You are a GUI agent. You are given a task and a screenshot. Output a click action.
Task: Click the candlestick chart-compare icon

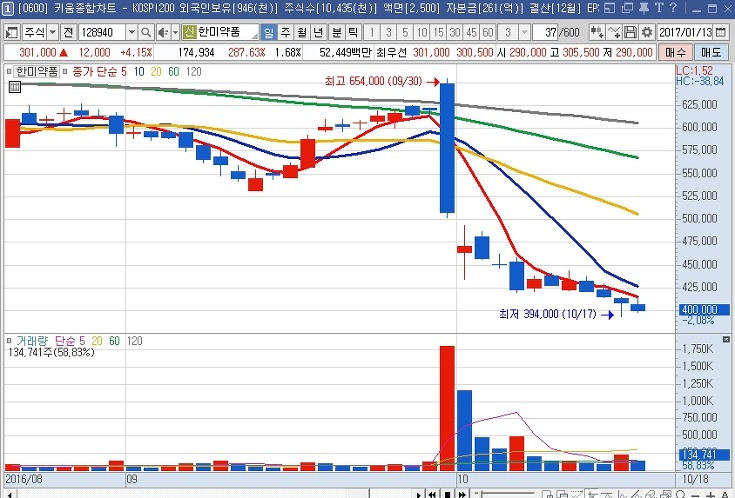pos(597,32)
